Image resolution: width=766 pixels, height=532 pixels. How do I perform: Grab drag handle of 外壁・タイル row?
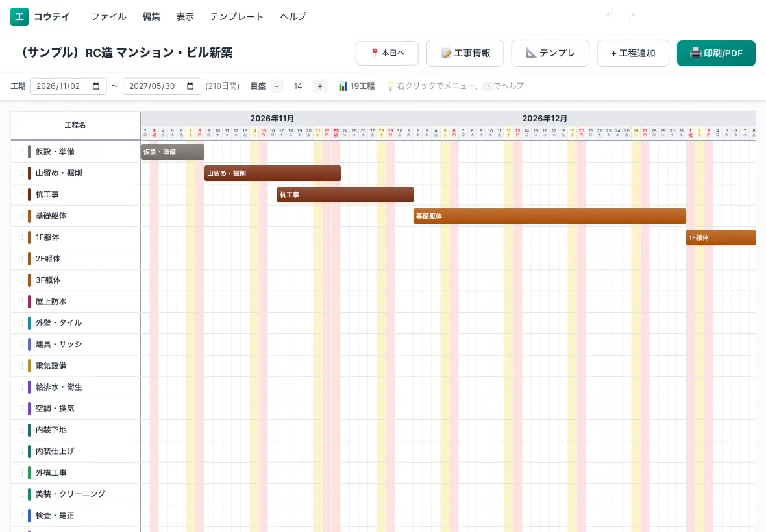(21, 323)
